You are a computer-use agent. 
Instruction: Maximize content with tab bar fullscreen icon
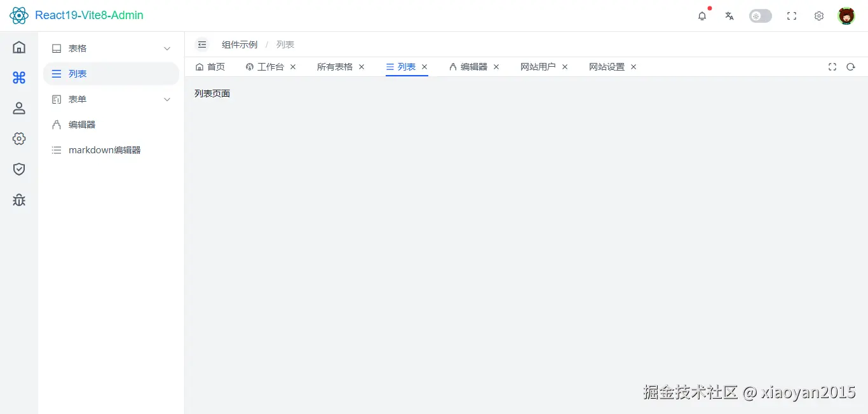coord(832,67)
